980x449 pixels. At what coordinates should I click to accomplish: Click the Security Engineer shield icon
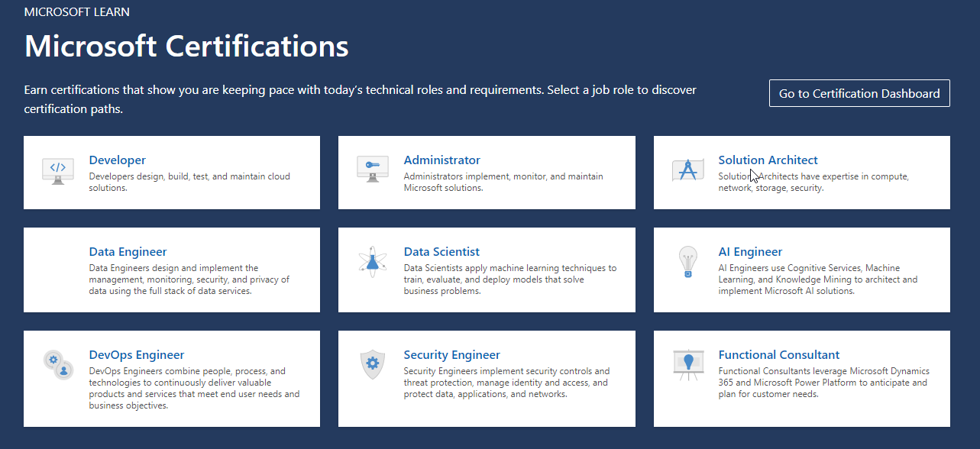pyautogui.click(x=373, y=364)
